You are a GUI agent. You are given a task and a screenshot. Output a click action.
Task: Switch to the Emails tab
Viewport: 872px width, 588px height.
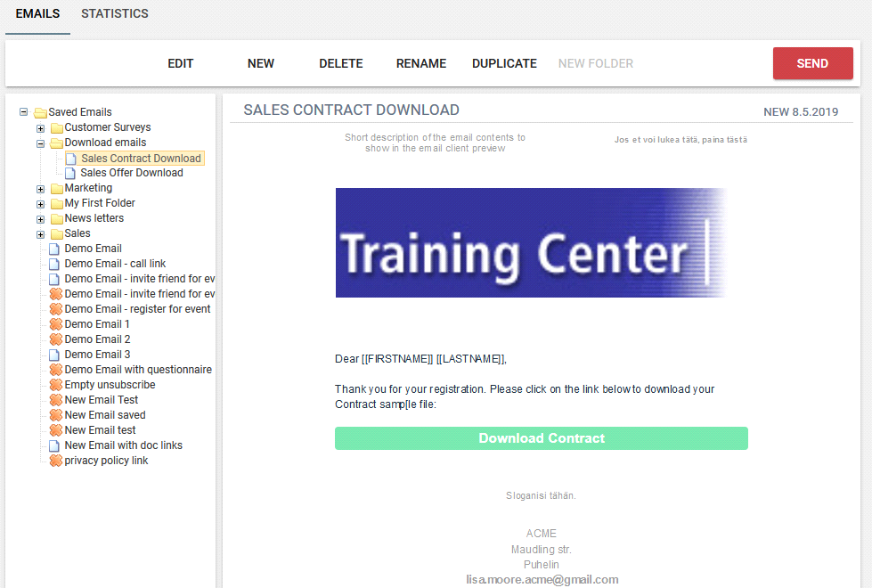click(x=37, y=14)
